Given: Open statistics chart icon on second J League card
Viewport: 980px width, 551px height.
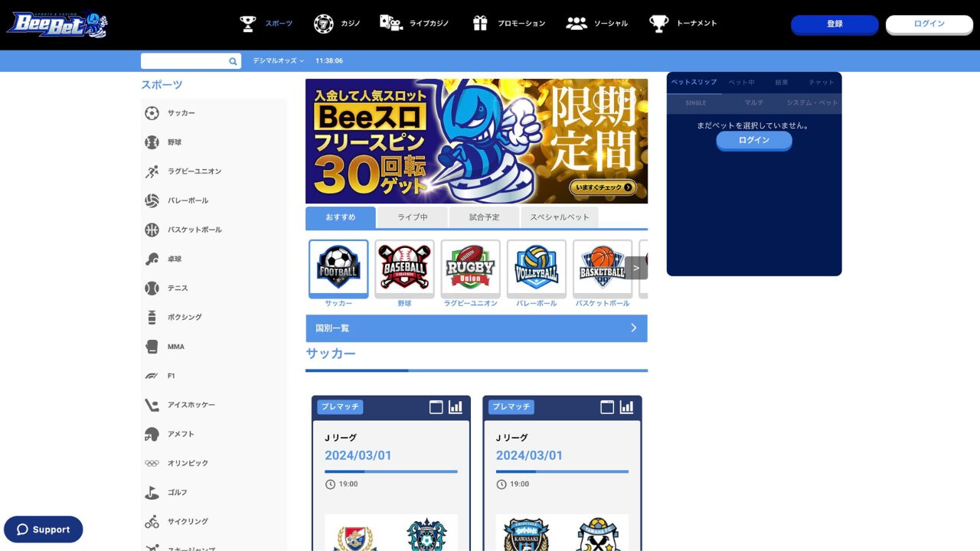Looking at the screenshot, I should point(626,407).
